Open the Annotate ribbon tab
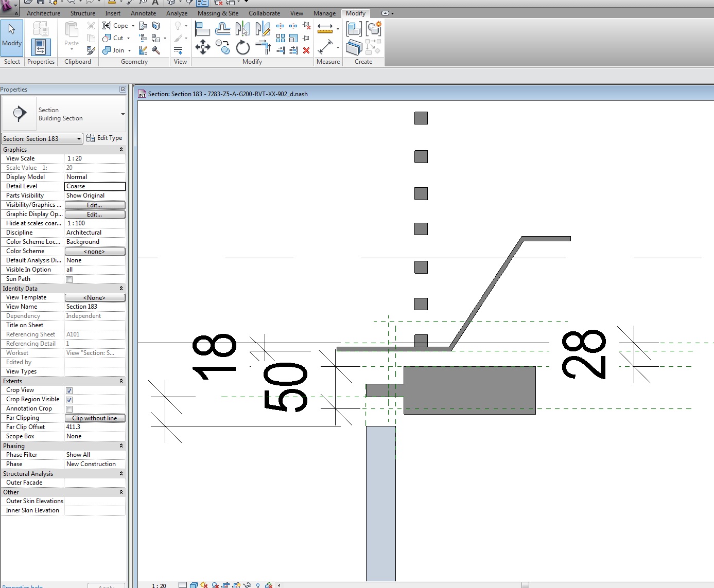 pos(143,13)
